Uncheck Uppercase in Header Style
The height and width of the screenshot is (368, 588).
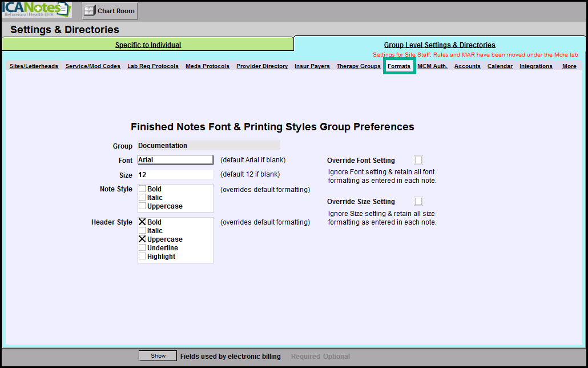click(142, 239)
